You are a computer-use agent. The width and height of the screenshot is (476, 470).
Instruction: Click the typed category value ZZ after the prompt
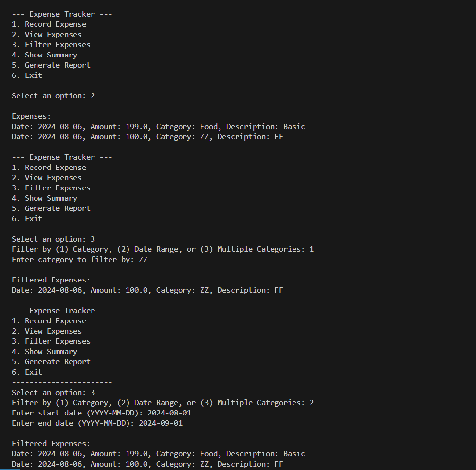[x=143, y=260]
